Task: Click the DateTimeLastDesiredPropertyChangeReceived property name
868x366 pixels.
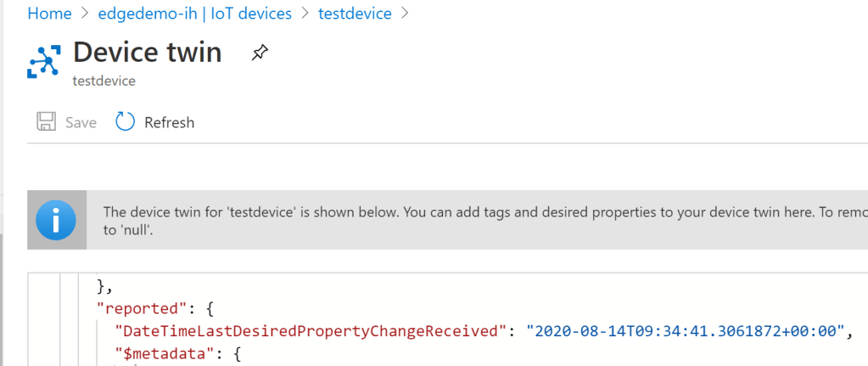Action: 312,329
